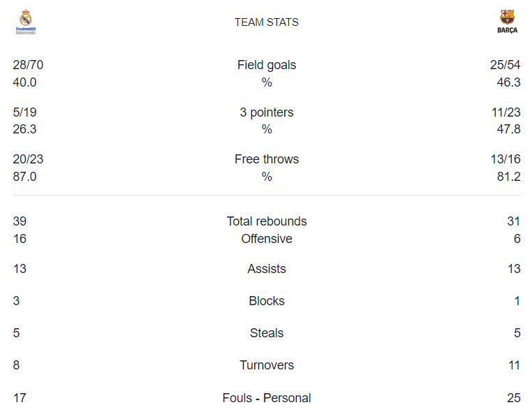Click the Offensive rebounds label

click(x=267, y=239)
